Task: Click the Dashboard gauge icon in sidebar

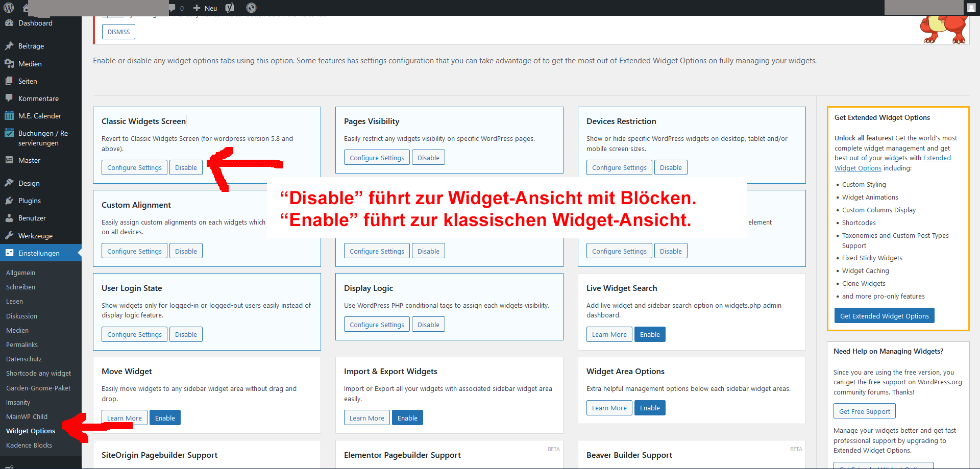Action: (9, 23)
